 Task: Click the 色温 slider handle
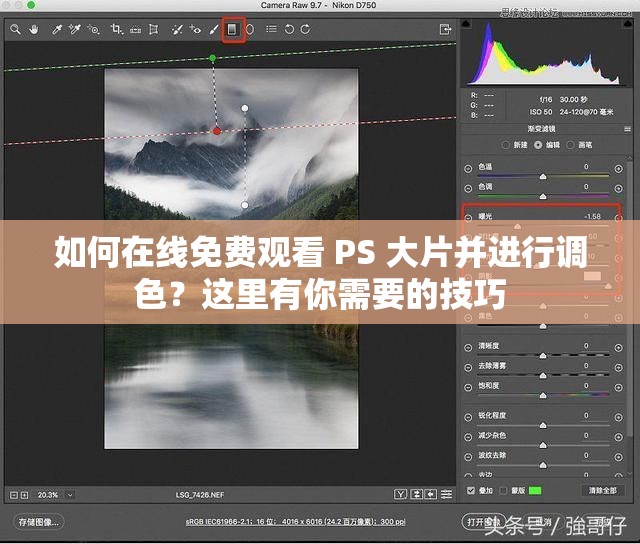(x=543, y=177)
